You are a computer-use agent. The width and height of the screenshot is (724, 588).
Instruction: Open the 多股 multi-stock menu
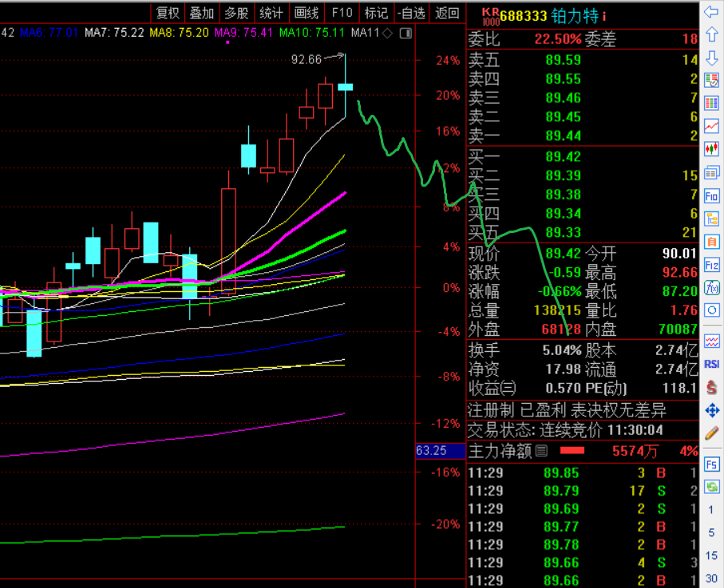tap(237, 13)
